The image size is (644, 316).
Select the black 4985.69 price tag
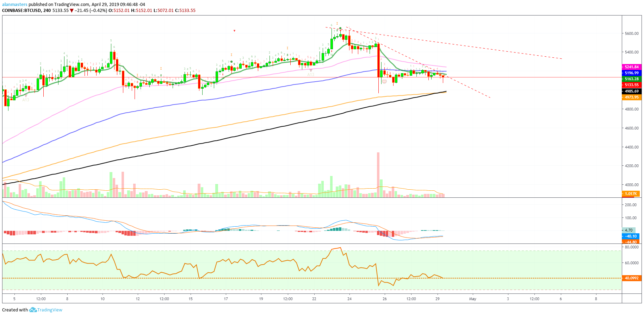click(631, 91)
